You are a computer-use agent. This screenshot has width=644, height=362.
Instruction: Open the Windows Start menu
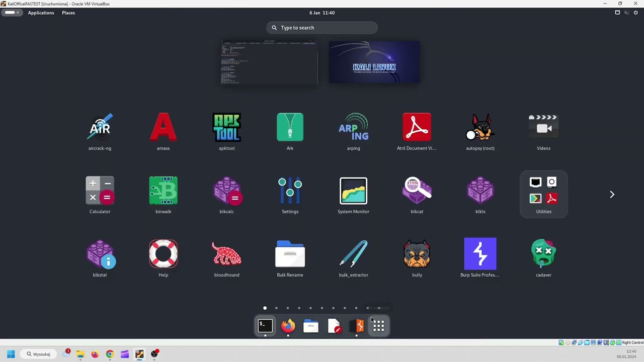point(11,354)
